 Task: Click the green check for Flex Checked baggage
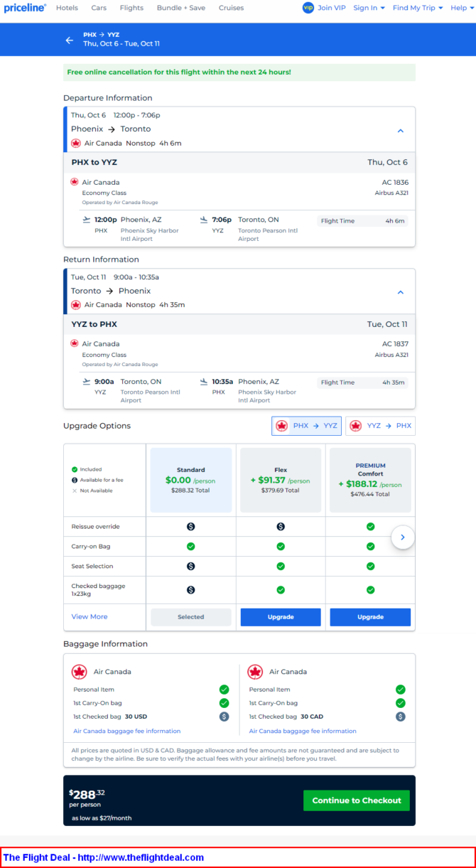(281, 590)
